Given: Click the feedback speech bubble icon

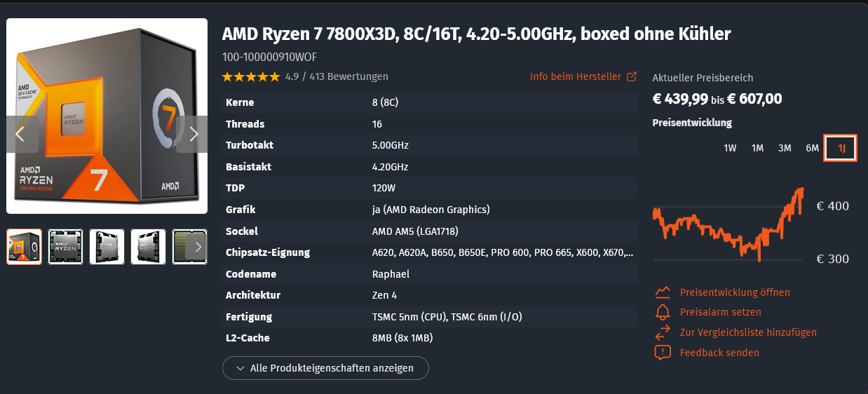Looking at the screenshot, I should (x=663, y=353).
